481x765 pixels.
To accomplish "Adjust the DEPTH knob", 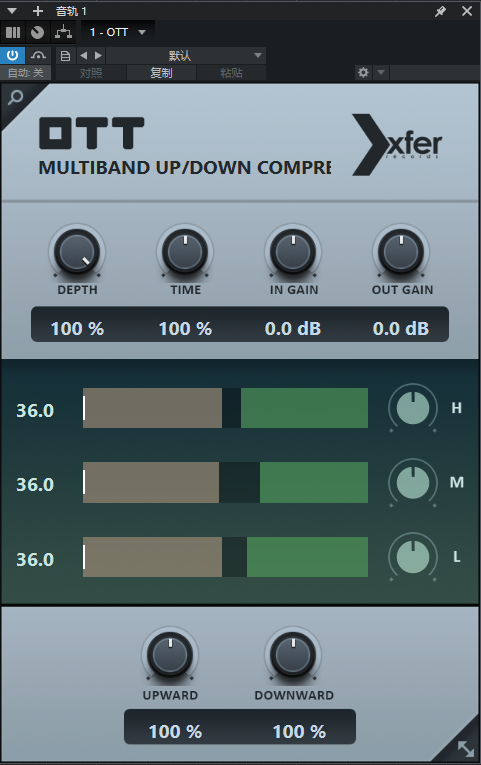I will coord(77,252).
